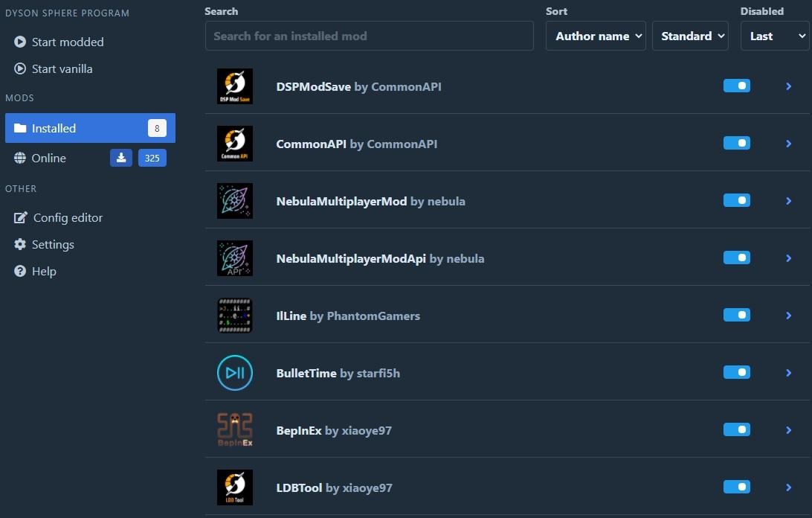Click the mod search input field

point(369,36)
